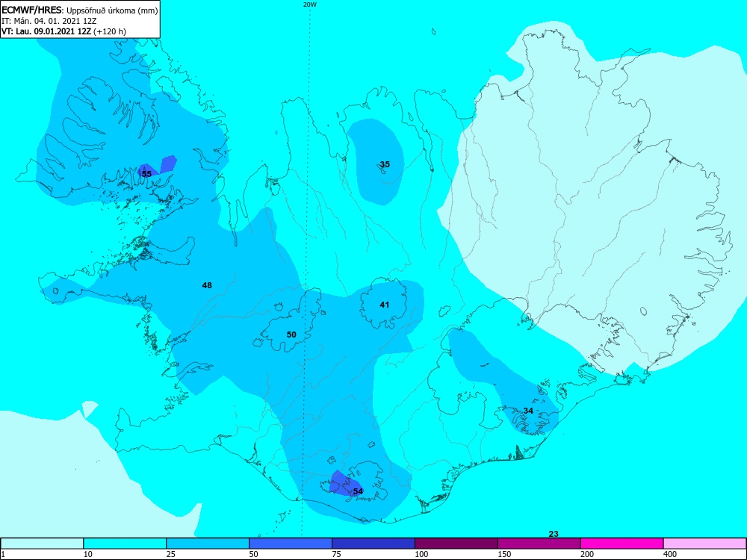The height and width of the screenshot is (560, 747).
Task: Click the 50–75 mm blue legend swatch
Action: click(x=291, y=544)
